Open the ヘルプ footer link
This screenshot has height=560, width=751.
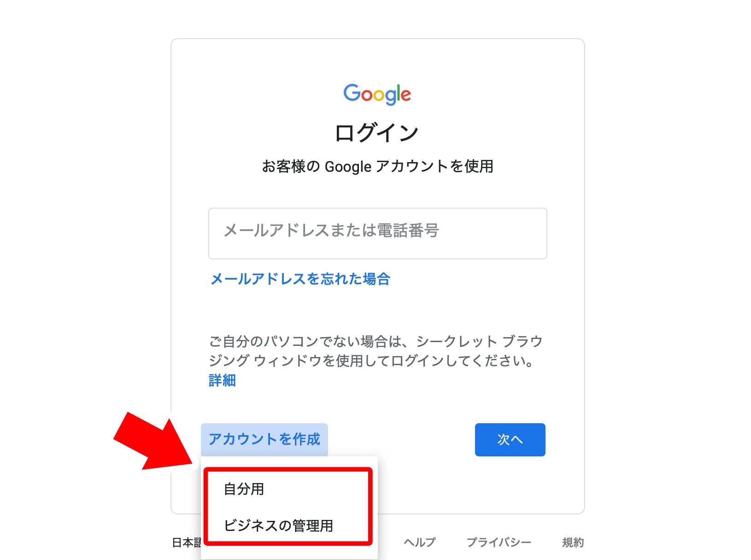point(420,542)
